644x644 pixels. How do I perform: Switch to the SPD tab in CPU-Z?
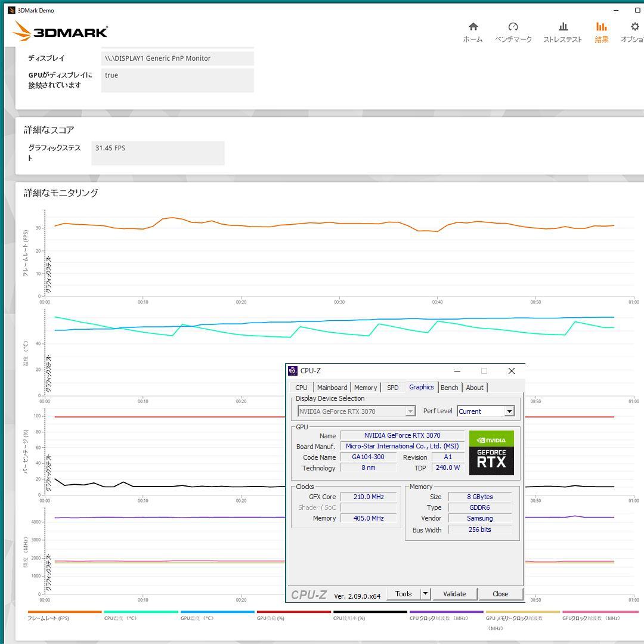[392, 388]
